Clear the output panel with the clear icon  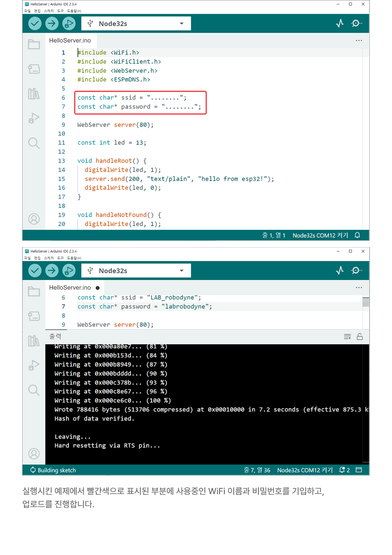347,337
